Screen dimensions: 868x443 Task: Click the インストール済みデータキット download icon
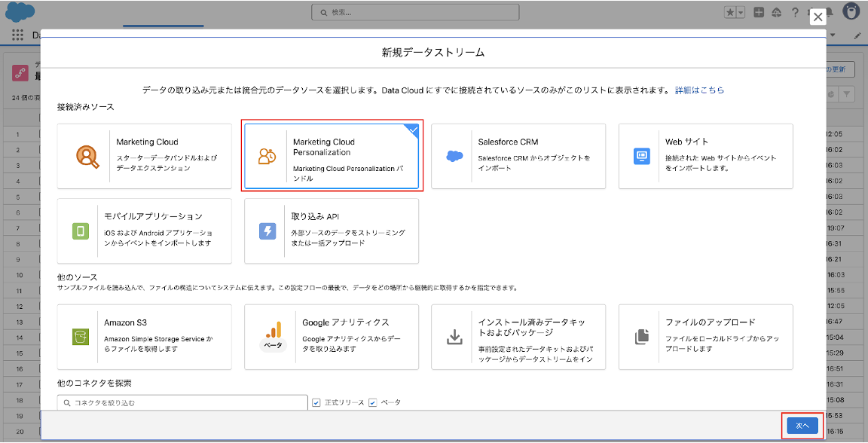coord(454,337)
